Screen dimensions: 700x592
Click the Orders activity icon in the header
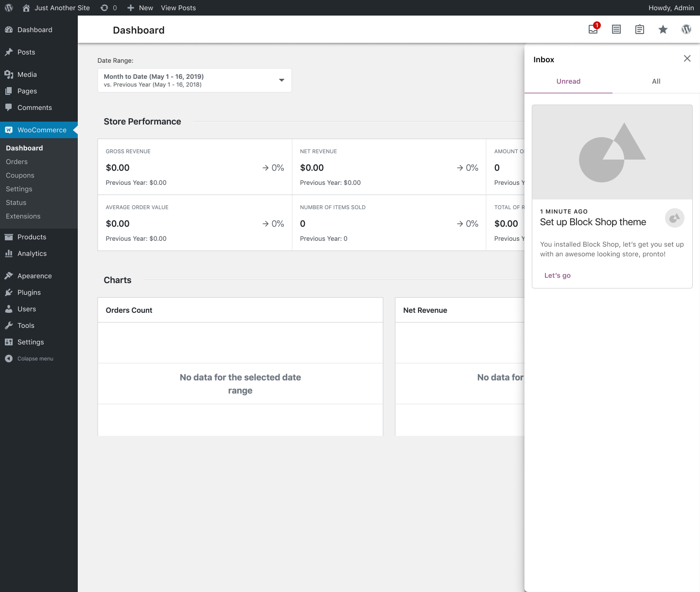616,29
